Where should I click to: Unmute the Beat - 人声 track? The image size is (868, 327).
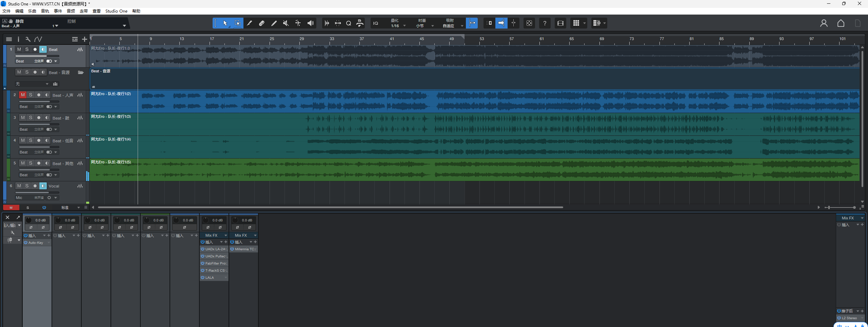click(23, 95)
